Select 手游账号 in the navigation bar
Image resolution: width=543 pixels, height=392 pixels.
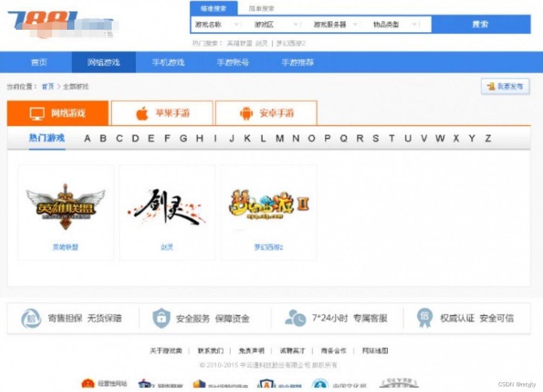(x=233, y=62)
